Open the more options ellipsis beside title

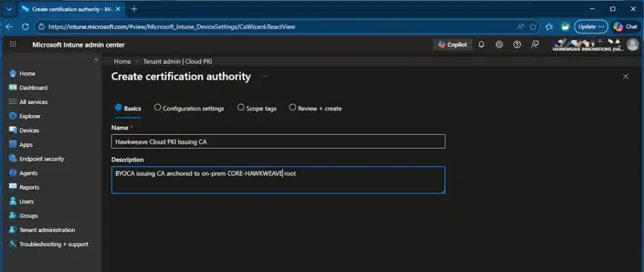click(265, 77)
